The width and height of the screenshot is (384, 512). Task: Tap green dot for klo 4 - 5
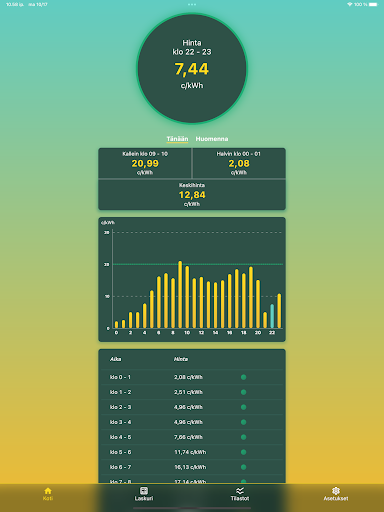tap(243, 437)
